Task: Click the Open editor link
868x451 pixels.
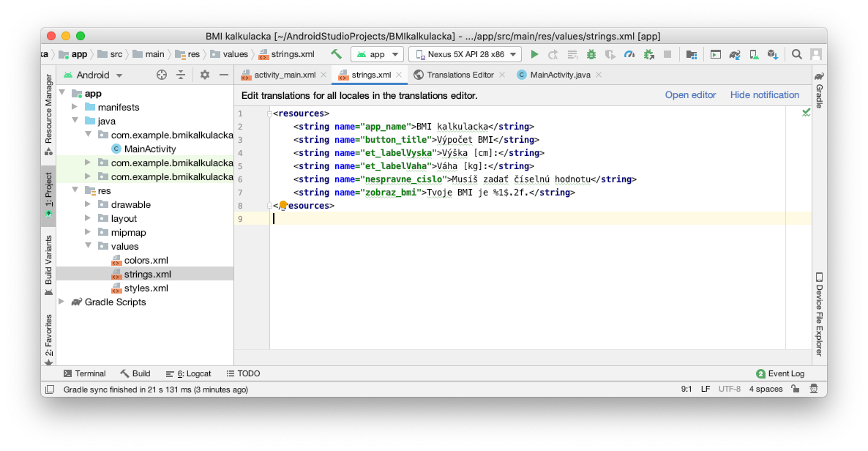Action: (690, 95)
